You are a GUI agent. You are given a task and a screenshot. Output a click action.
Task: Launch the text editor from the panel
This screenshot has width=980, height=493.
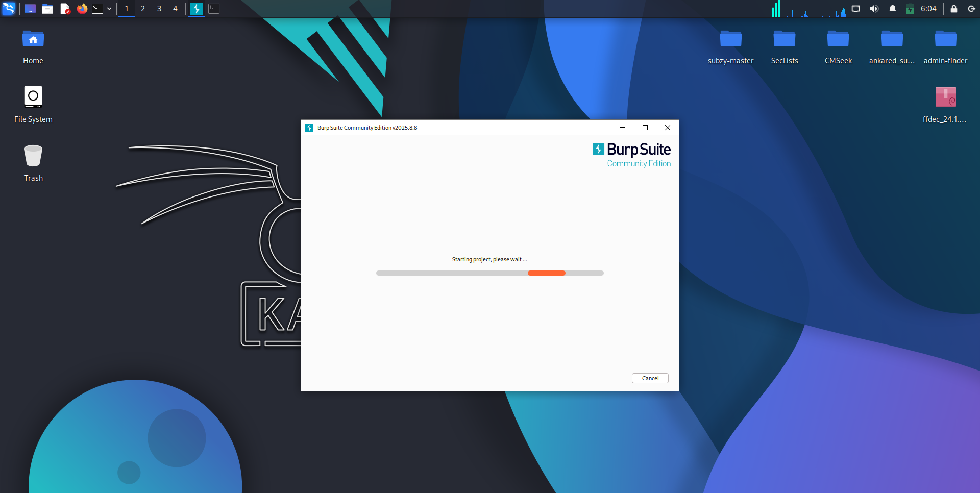(x=65, y=9)
